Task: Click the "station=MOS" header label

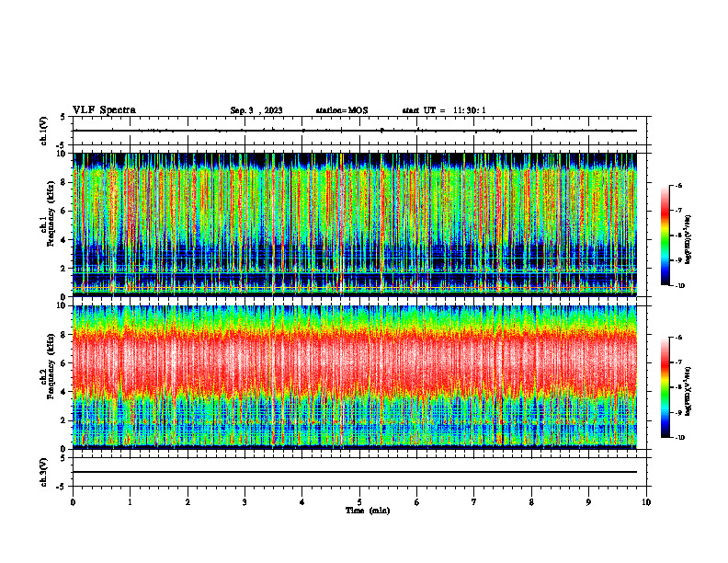Action: 342,110
